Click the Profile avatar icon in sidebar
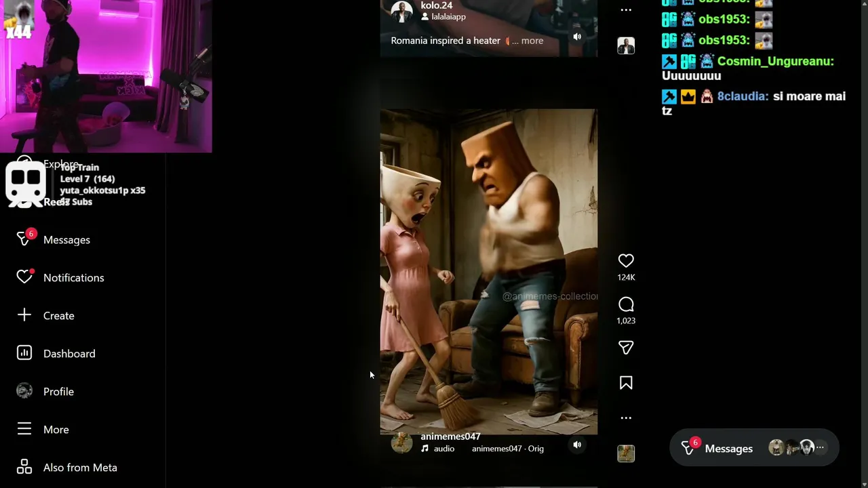This screenshot has width=868, height=488. click(24, 391)
